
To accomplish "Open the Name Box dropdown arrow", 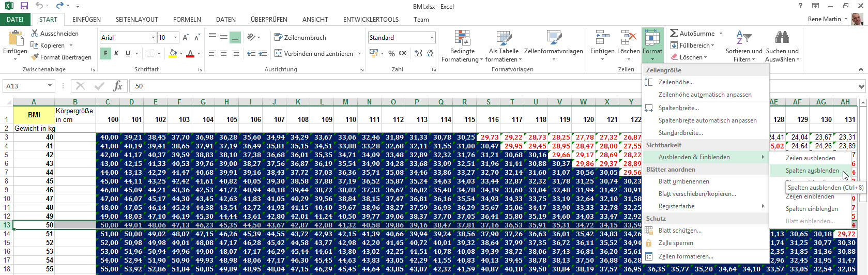I will (50, 86).
